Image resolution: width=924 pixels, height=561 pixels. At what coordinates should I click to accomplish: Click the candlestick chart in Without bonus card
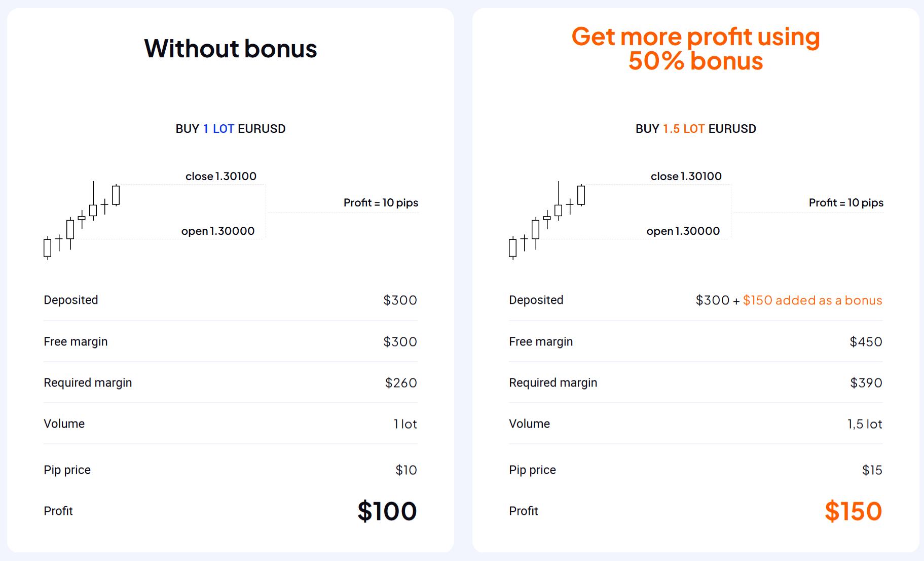point(82,220)
